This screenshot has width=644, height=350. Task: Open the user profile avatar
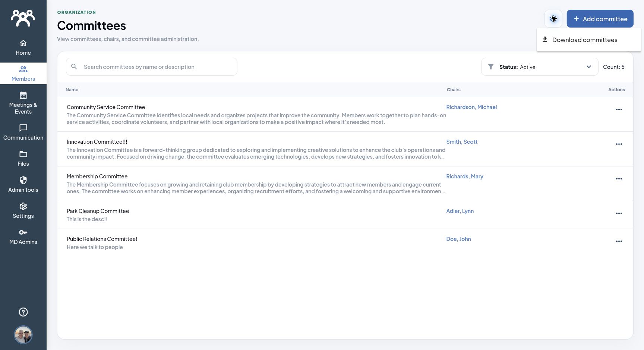(x=23, y=335)
